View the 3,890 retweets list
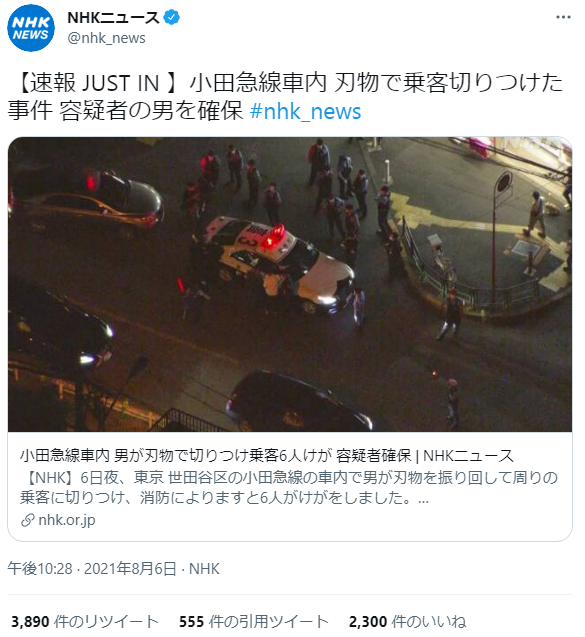 [x=84, y=622]
